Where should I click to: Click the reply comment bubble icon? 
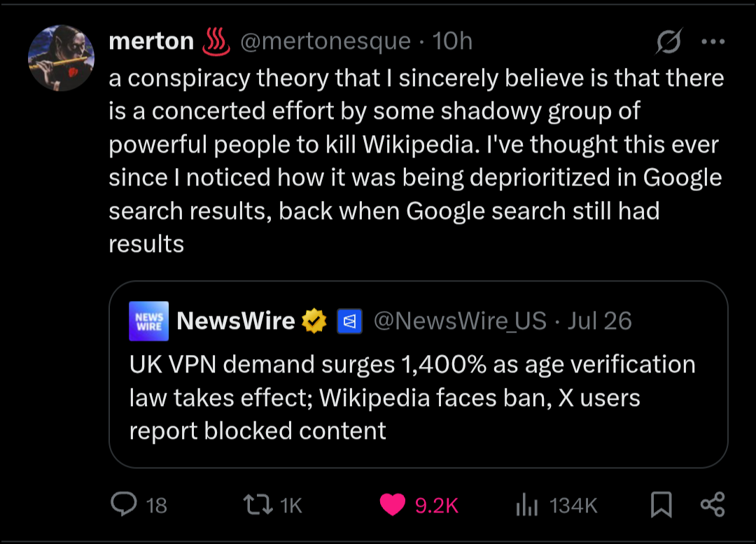click(x=124, y=504)
